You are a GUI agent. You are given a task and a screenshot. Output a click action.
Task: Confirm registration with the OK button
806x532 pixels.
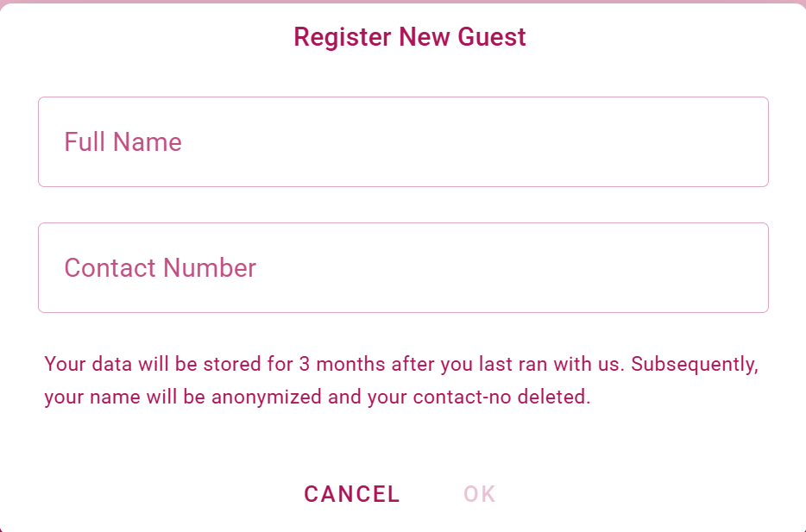coord(480,494)
